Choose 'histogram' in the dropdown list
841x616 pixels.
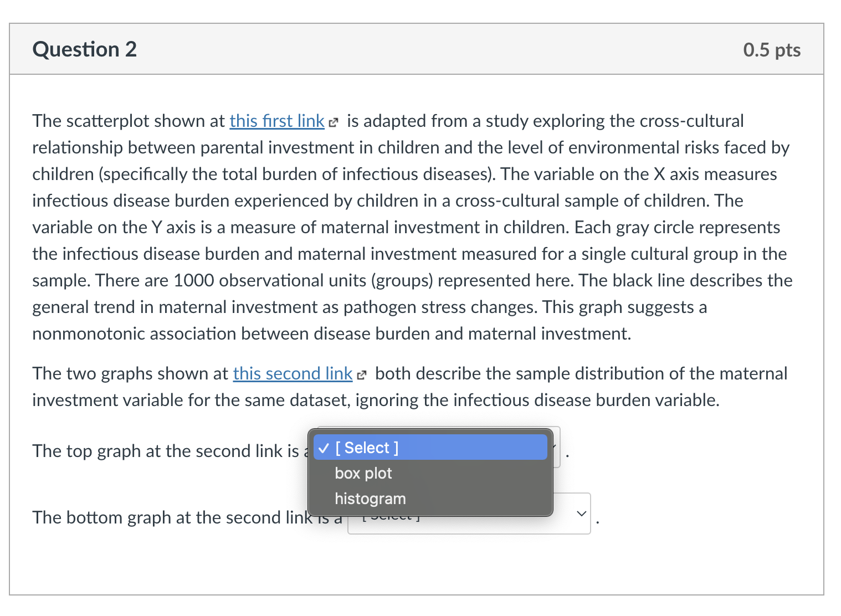370,499
